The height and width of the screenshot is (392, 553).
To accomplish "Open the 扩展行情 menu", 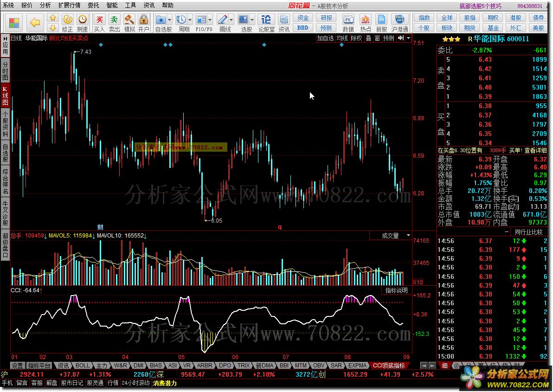I will pyautogui.click(x=70, y=5).
